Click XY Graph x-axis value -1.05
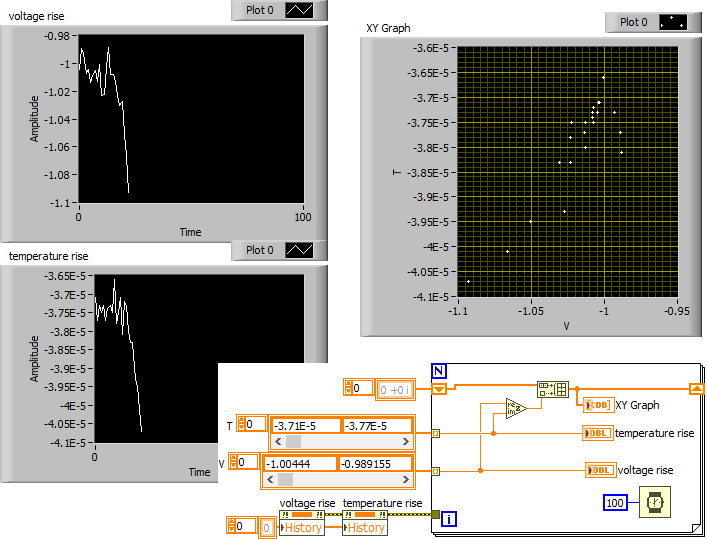708x539 pixels. pos(531,311)
